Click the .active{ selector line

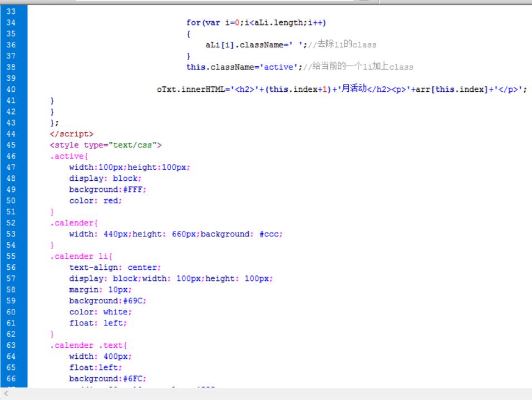pyautogui.click(x=69, y=156)
